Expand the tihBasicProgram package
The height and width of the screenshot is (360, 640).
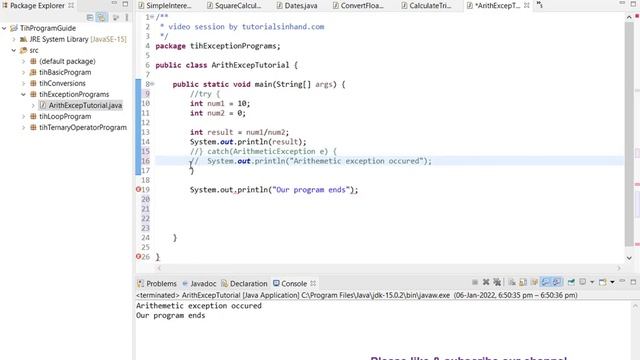coord(24,72)
